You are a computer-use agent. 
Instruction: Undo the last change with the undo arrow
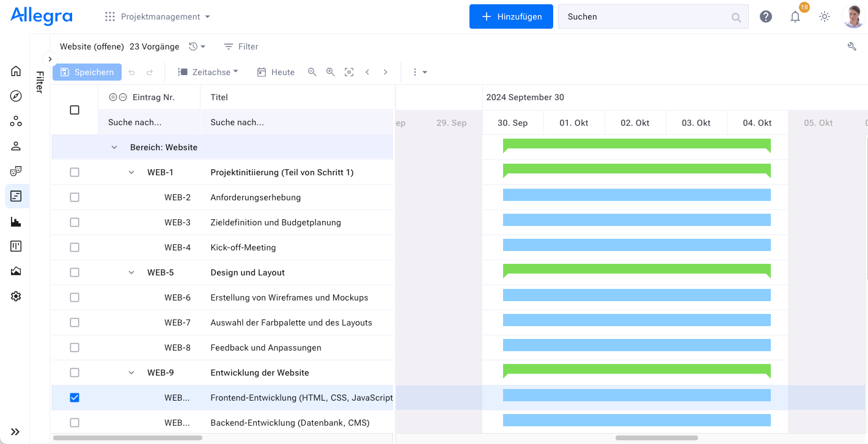pos(131,71)
